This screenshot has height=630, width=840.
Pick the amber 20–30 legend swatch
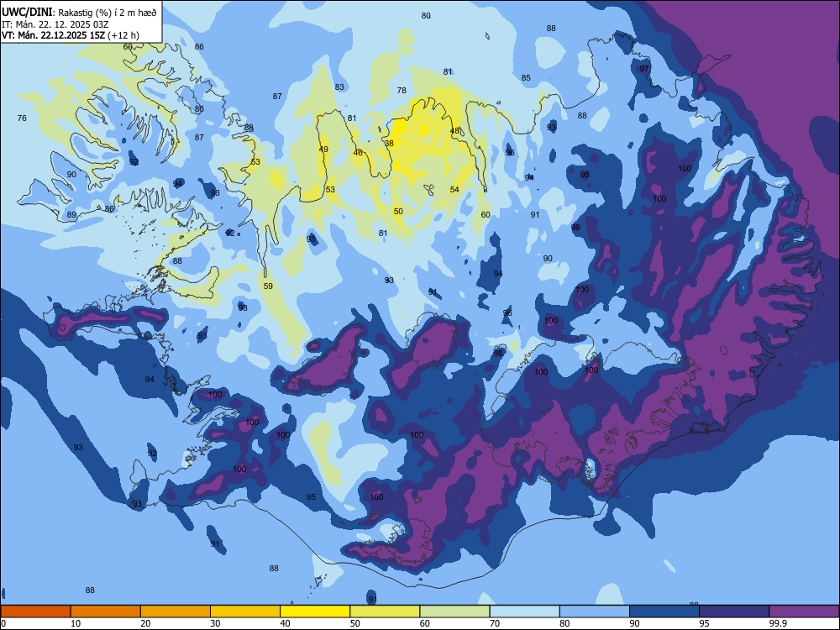tap(176, 612)
